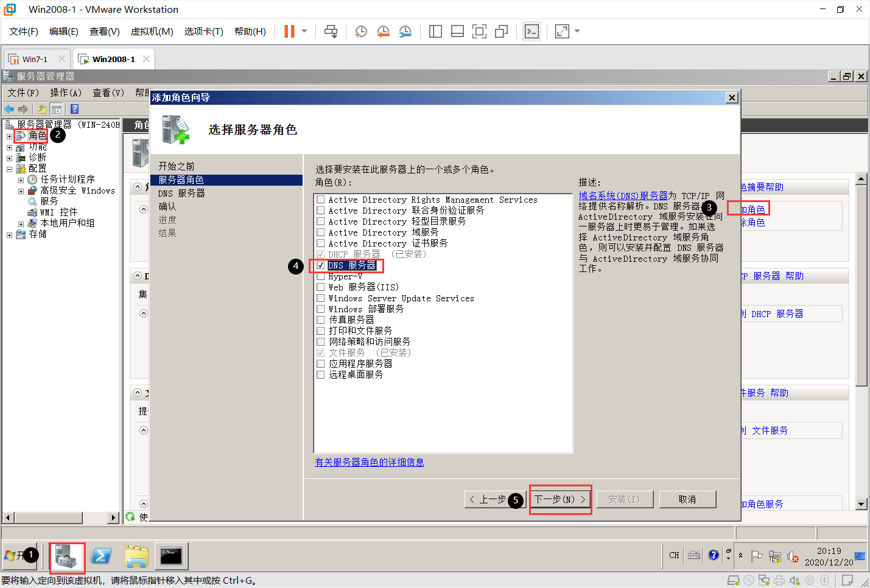Open the VMware 编辑(E) menu
Screen dimensions: 870x588
(64, 31)
